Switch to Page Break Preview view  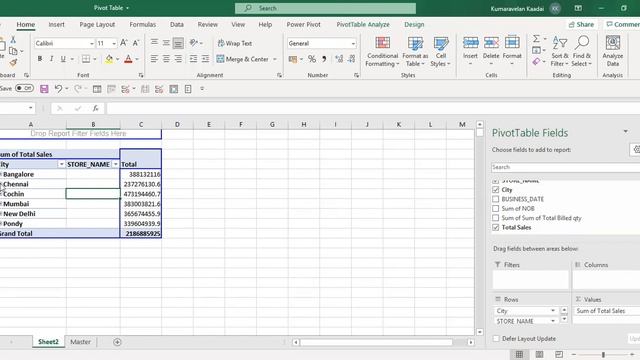(x=559, y=354)
